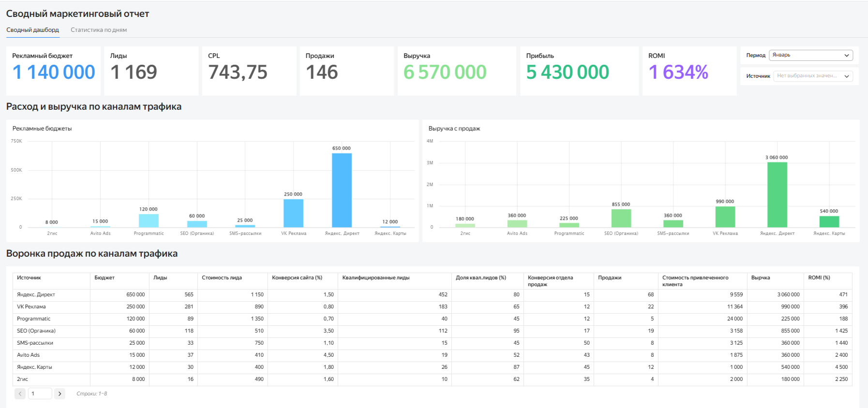Click the page number input field
Screen dimensions: 868x408
pyautogui.click(x=40, y=393)
